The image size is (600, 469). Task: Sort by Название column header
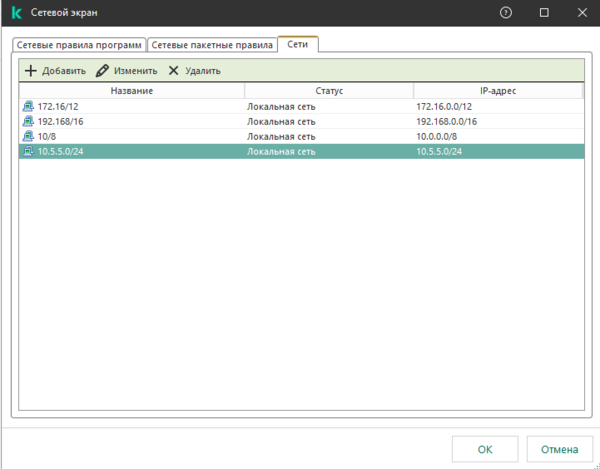pyautogui.click(x=132, y=91)
